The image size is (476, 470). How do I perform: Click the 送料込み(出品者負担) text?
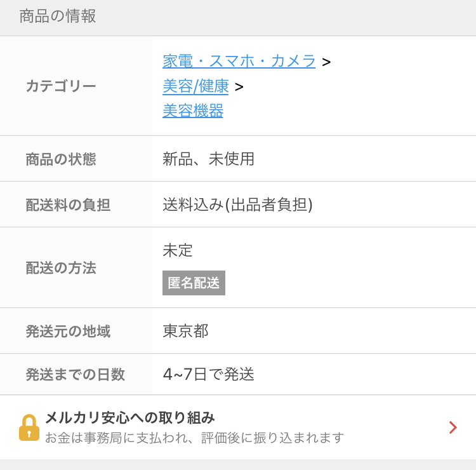(237, 205)
